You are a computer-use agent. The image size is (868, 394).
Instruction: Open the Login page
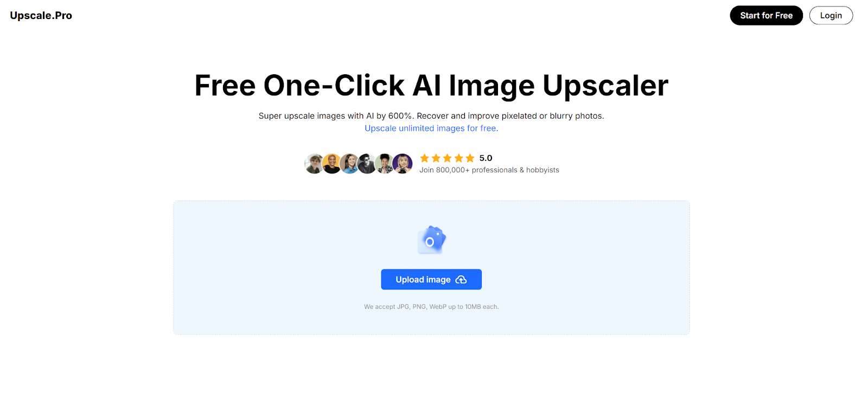click(831, 16)
